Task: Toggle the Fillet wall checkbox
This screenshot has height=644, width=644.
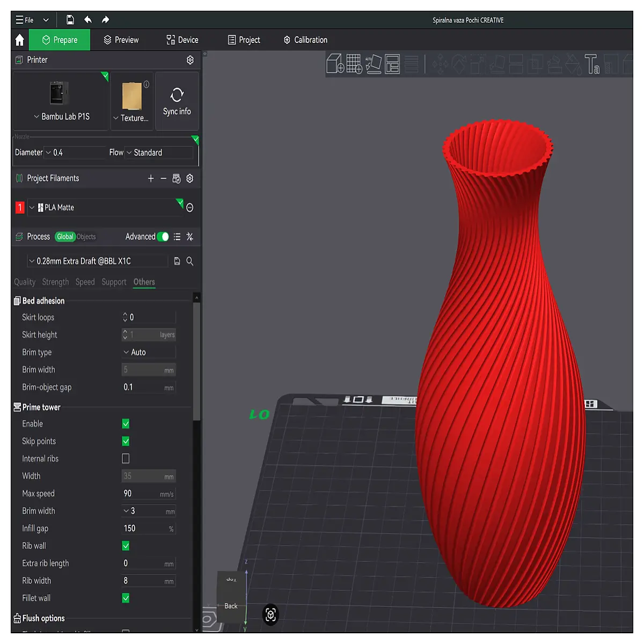Action: pos(126,598)
